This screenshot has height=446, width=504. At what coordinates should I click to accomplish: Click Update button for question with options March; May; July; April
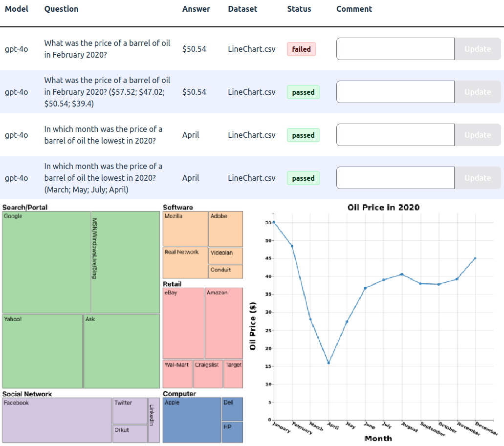point(478,178)
